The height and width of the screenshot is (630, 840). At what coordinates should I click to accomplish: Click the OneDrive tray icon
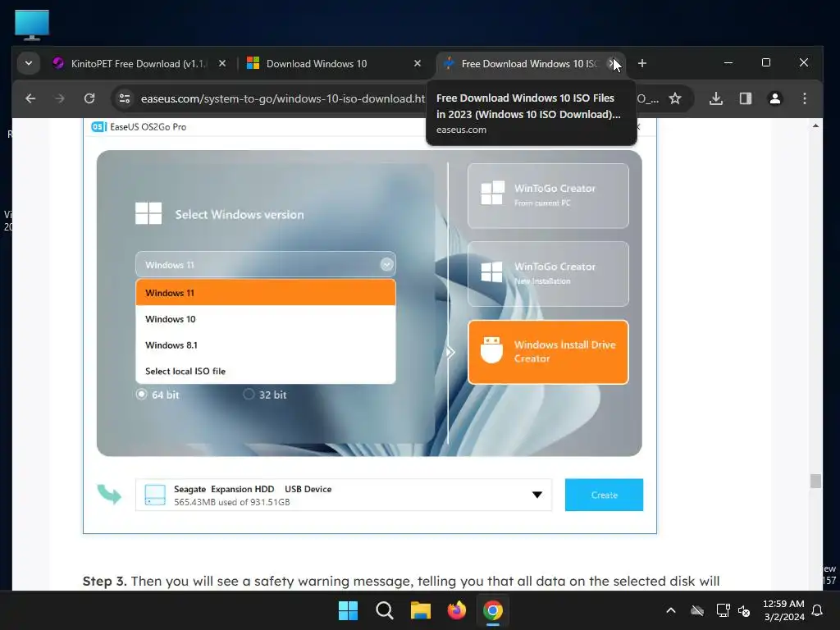697,610
